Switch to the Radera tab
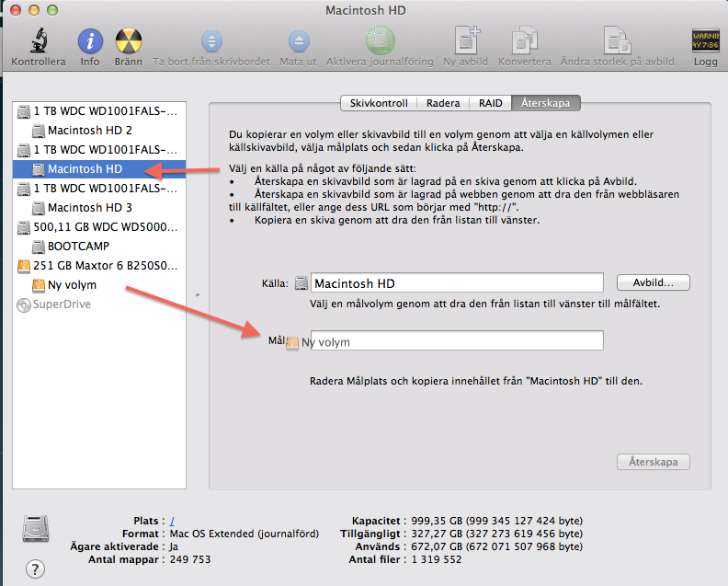 point(443,103)
